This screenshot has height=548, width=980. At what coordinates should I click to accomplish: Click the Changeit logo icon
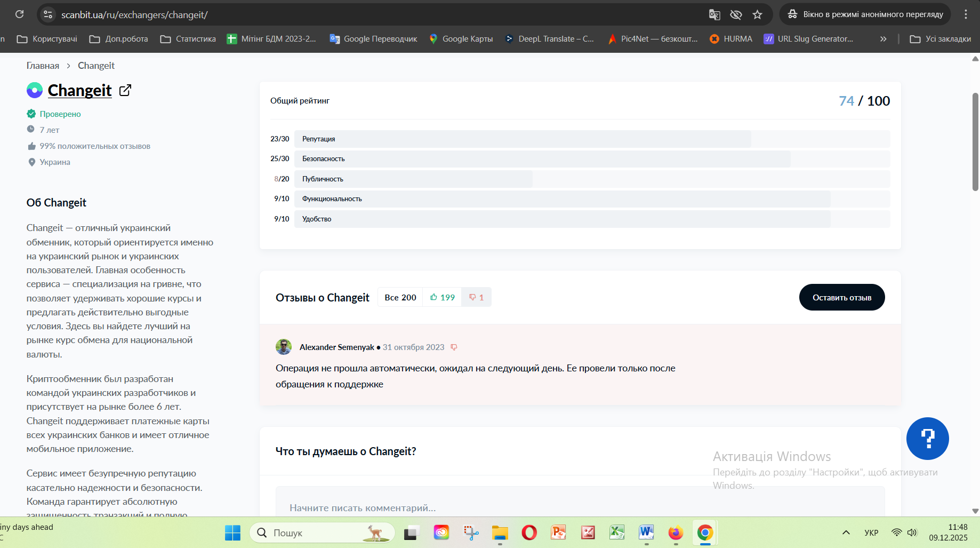coord(35,90)
